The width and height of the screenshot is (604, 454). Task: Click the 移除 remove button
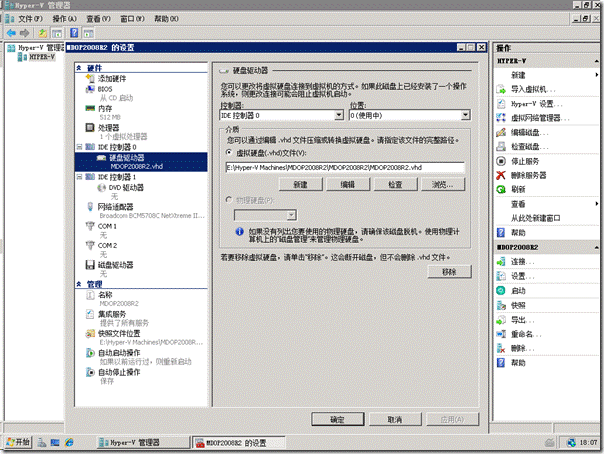click(x=449, y=272)
